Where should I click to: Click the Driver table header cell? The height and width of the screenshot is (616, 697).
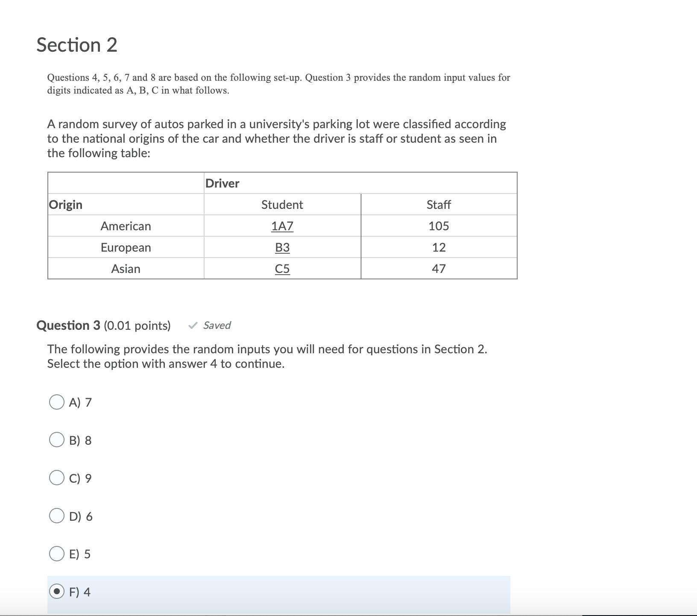[x=222, y=183]
